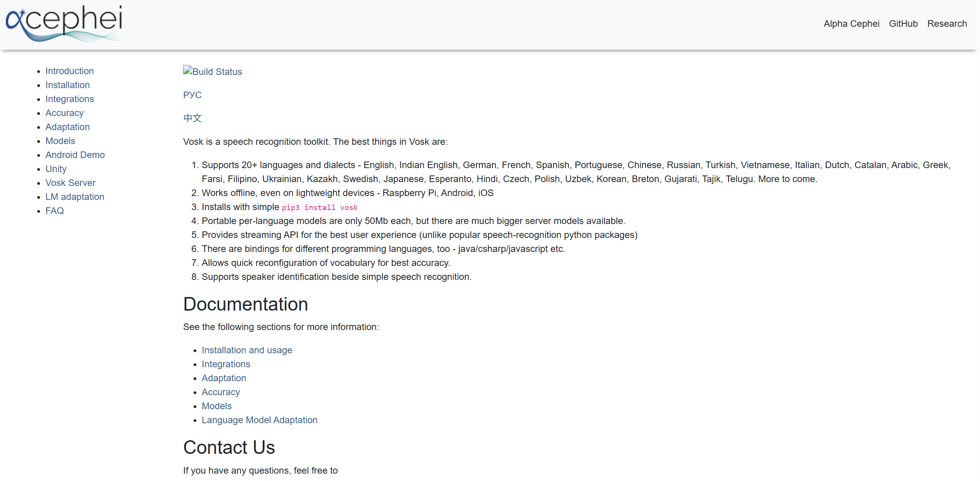The width and height of the screenshot is (980, 481).
Task: Click 'Portable per-language models' list item
Action: click(x=414, y=221)
